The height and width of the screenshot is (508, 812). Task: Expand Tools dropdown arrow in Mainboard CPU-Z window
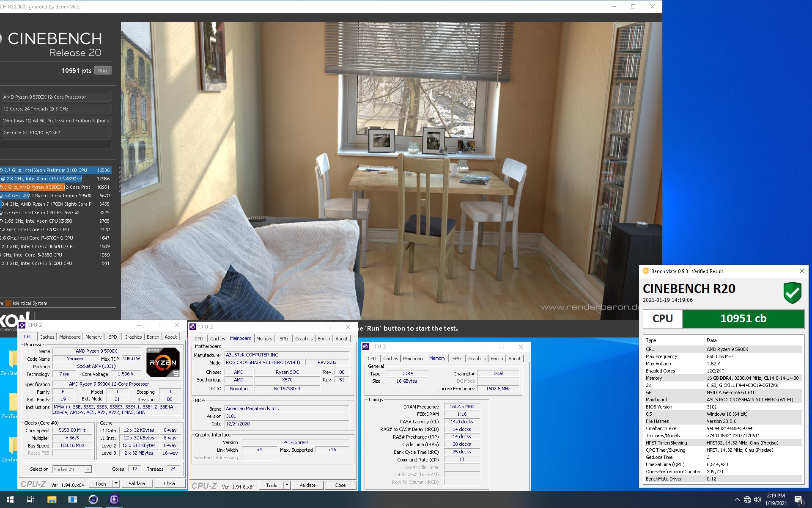pyautogui.click(x=287, y=485)
